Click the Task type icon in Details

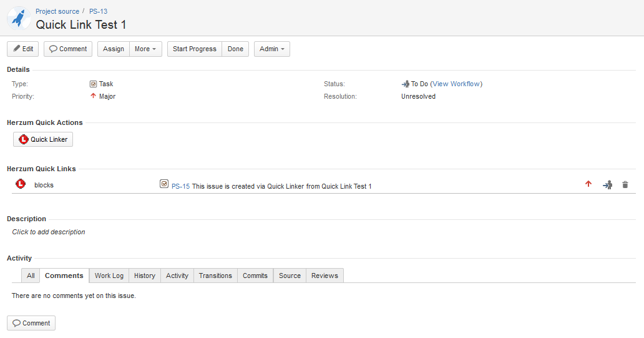[93, 84]
